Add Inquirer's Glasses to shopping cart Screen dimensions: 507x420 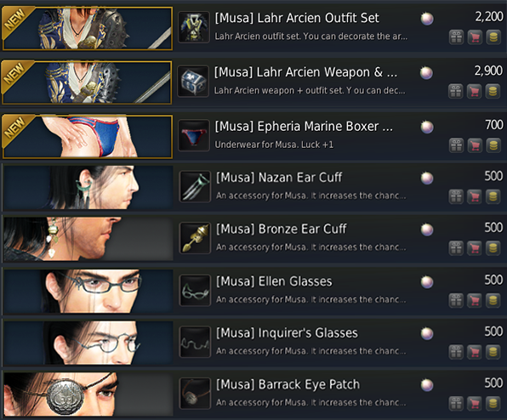click(x=475, y=352)
